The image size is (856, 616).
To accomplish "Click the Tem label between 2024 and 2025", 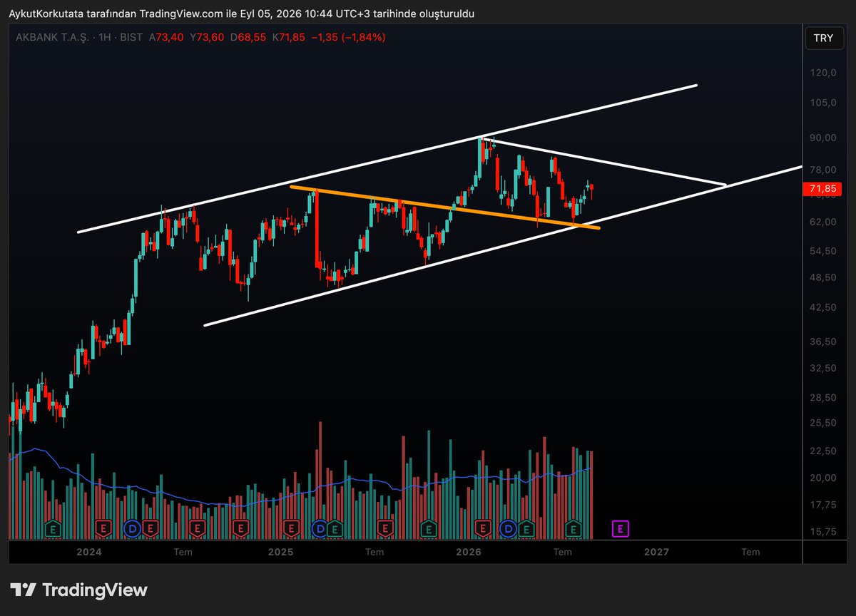I will coord(183,552).
